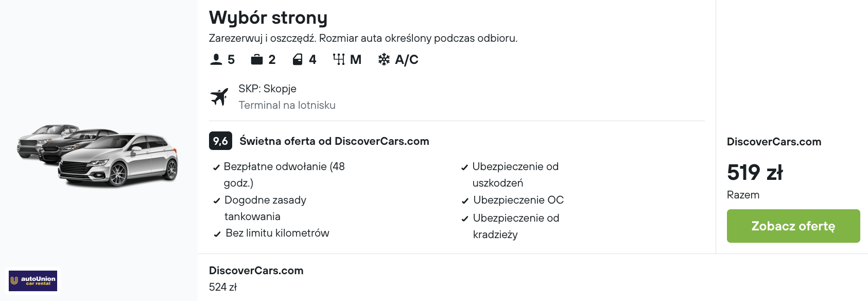This screenshot has width=868, height=301.
Task: Open the Zobacz ofertę green button
Action: pos(793,226)
